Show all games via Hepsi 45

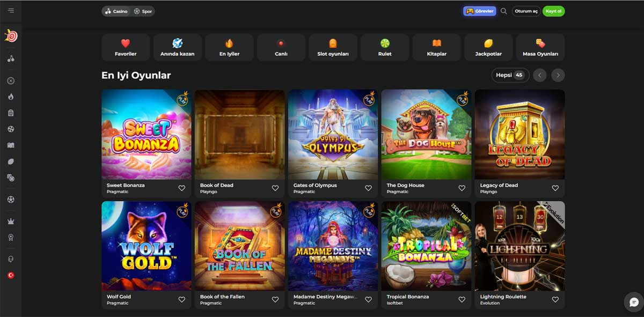click(x=510, y=75)
